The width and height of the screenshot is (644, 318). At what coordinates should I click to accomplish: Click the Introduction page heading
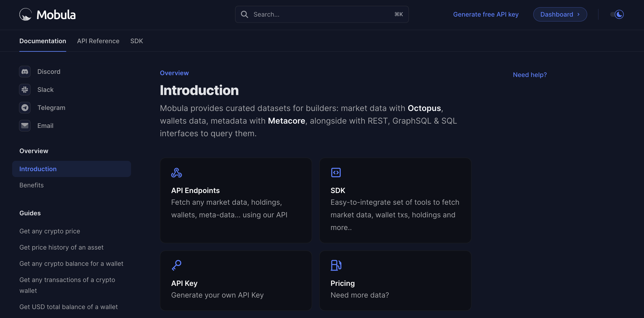coord(199,90)
